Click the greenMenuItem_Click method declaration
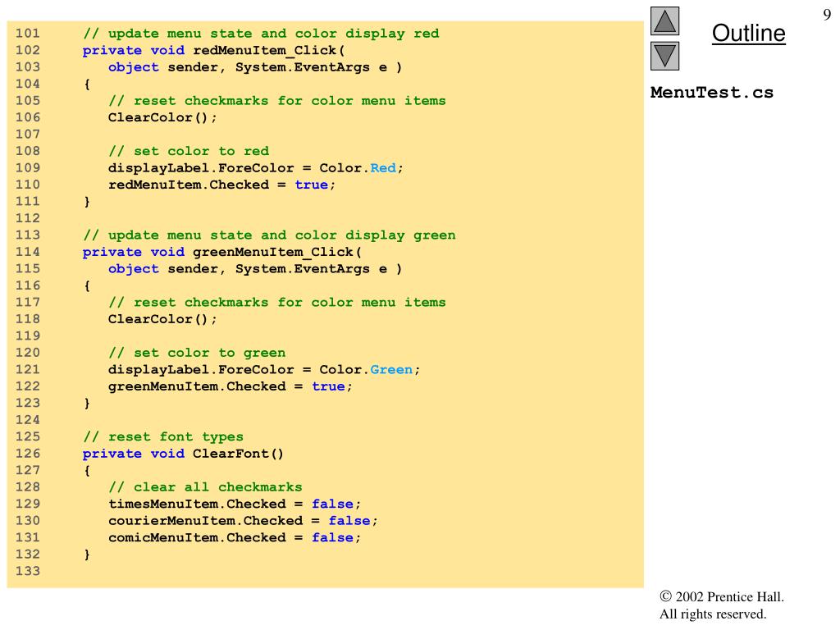840x630 pixels. 222,252
